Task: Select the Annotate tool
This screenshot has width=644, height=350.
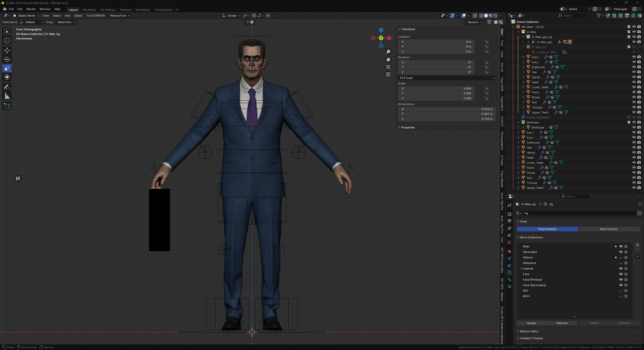Action: pos(7,87)
